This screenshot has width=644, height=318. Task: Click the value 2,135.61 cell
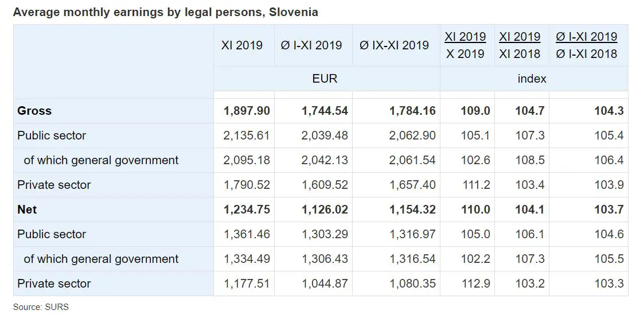pyautogui.click(x=247, y=135)
